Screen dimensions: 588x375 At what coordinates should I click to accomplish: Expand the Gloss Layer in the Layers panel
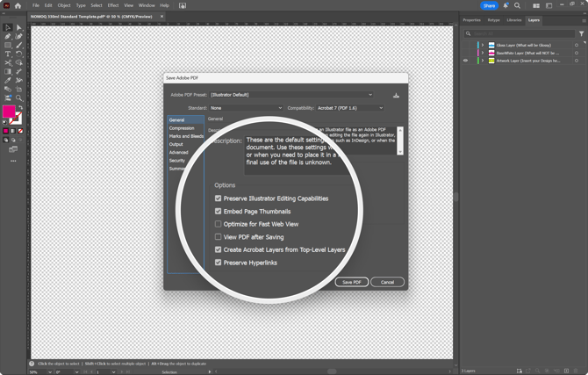point(483,45)
